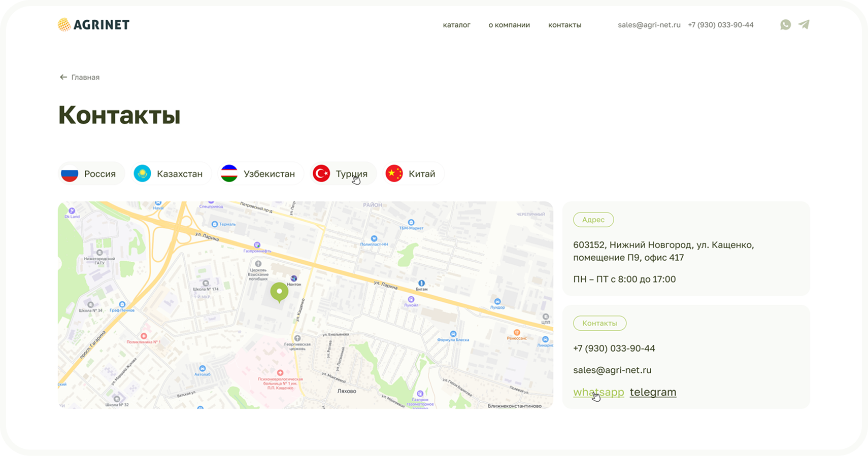Switch to the Турция country tab
This screenshot has height=456, width=868.
pos(343,173)
